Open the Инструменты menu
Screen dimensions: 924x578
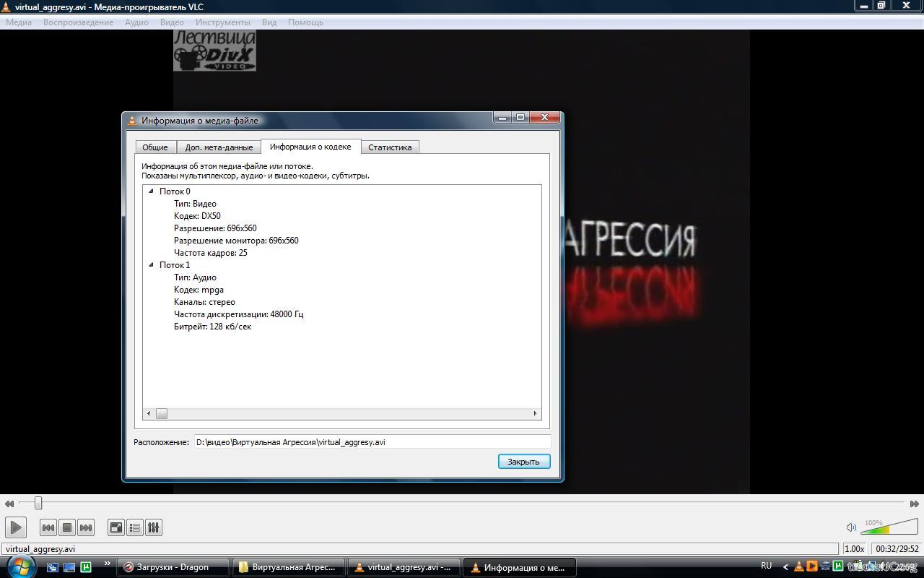point(222,22)
